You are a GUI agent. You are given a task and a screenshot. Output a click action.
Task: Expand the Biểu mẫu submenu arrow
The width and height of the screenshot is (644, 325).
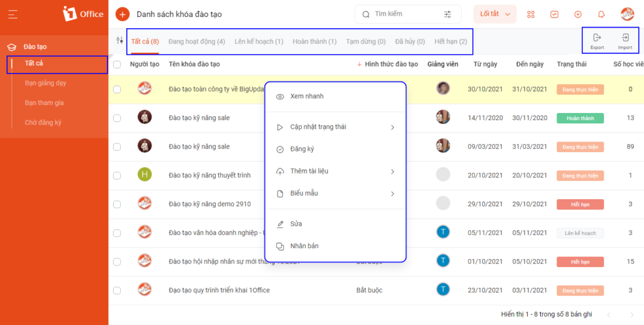(392, 194)
